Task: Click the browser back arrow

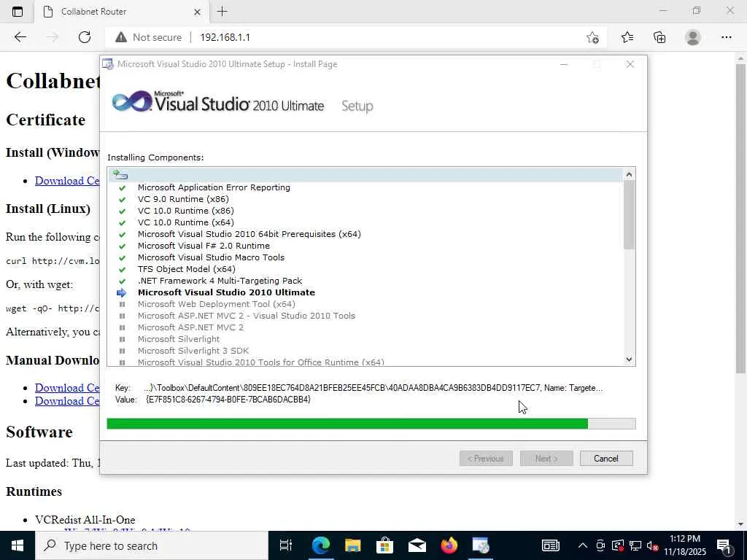Action: [x=20, y=37]
